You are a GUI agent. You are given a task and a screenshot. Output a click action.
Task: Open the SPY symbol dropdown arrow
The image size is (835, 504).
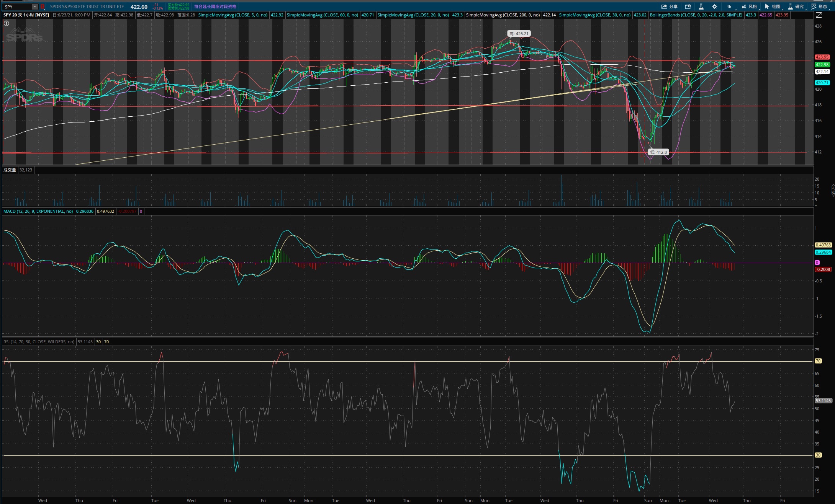click(35, 7)
